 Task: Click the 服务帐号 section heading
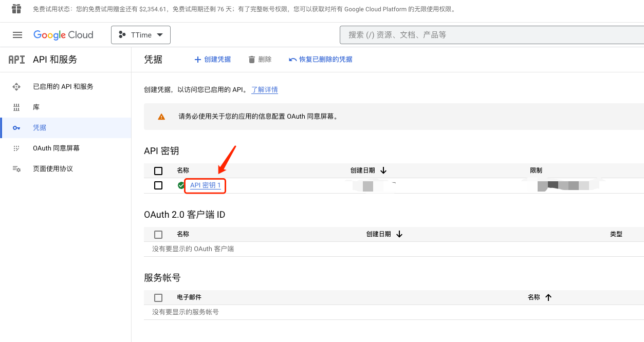click(162, 278)
